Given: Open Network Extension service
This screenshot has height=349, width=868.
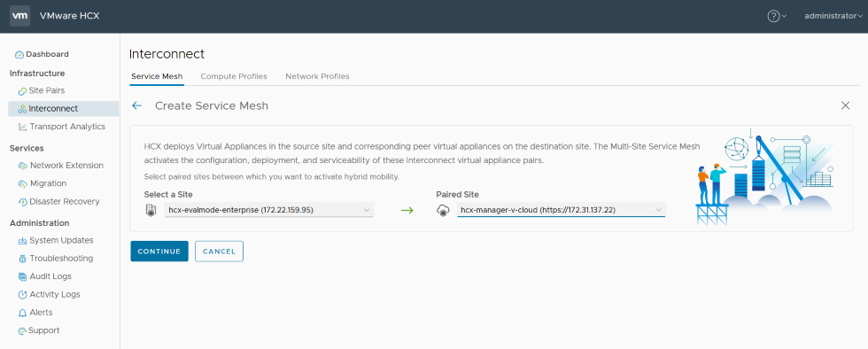Looking at the screenshot, I should tap(66, 166).
